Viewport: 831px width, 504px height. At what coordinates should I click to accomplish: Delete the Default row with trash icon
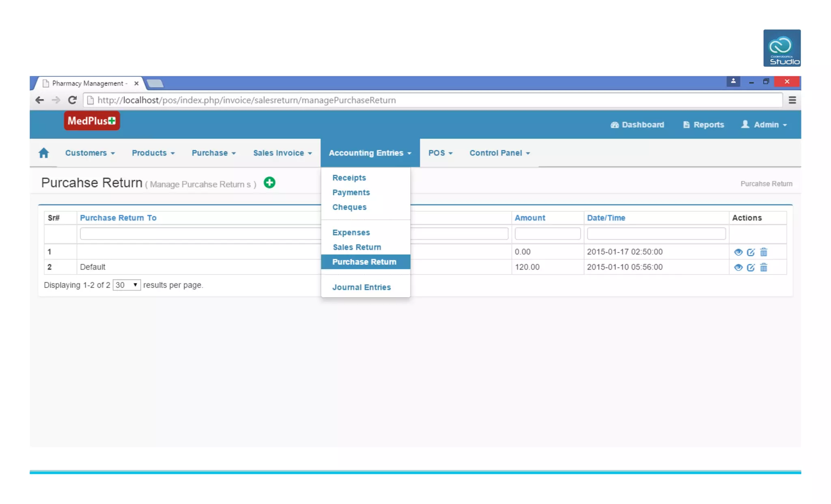(764, 268)
